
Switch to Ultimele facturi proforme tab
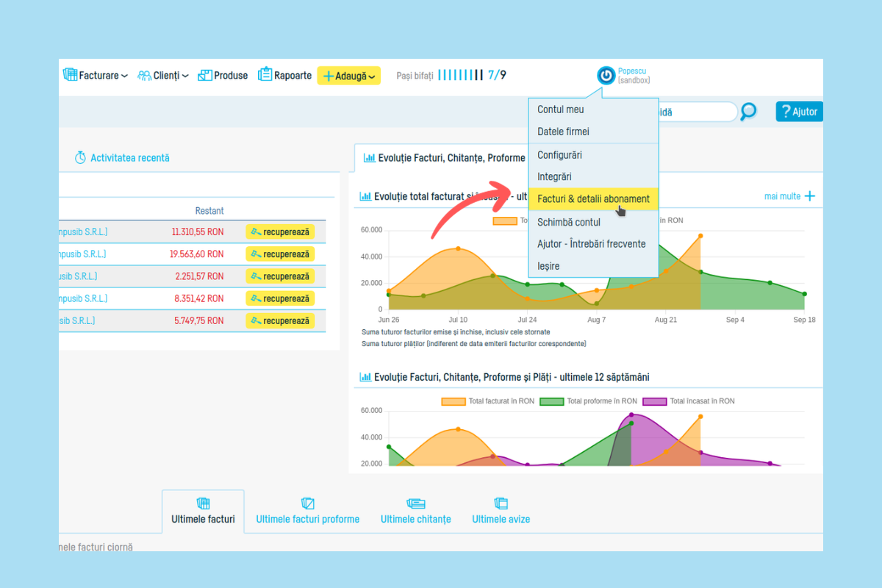(x=307, y=519)
